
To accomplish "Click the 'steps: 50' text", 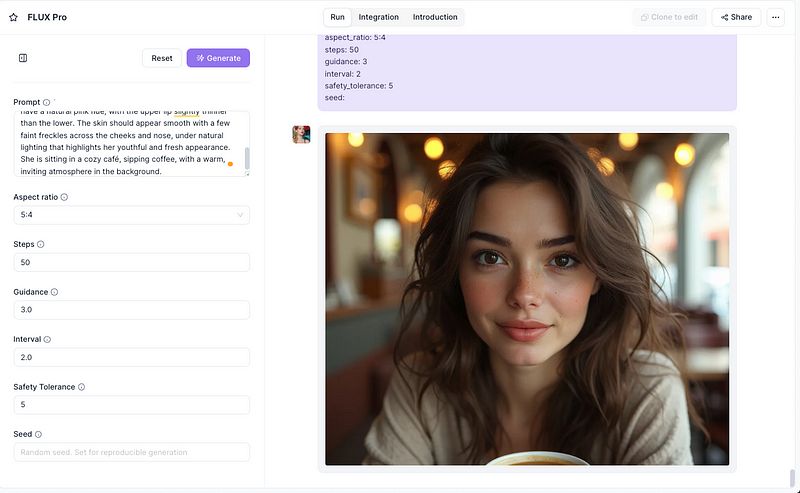I will pos(341,50).
